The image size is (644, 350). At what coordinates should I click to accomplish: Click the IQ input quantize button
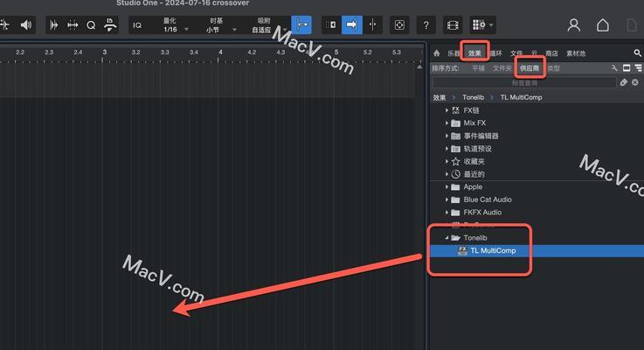coord(137,25)
